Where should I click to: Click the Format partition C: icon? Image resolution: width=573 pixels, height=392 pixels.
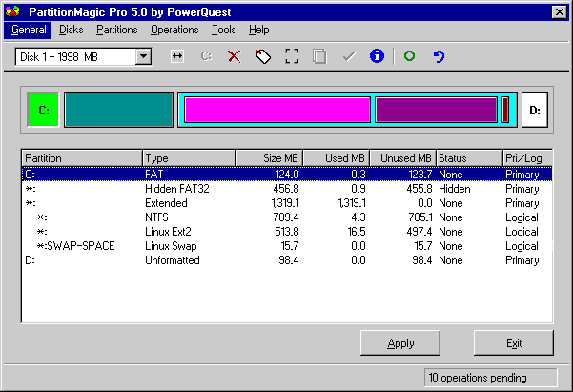[x=206, y=56]
